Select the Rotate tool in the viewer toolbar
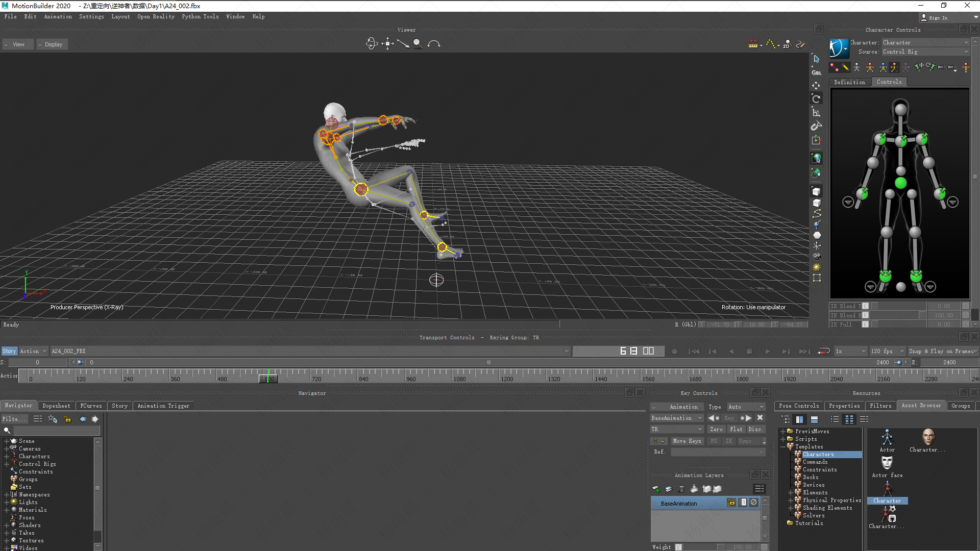The width and height of the screenshot is (980, 551). click(x=816, y=98)
